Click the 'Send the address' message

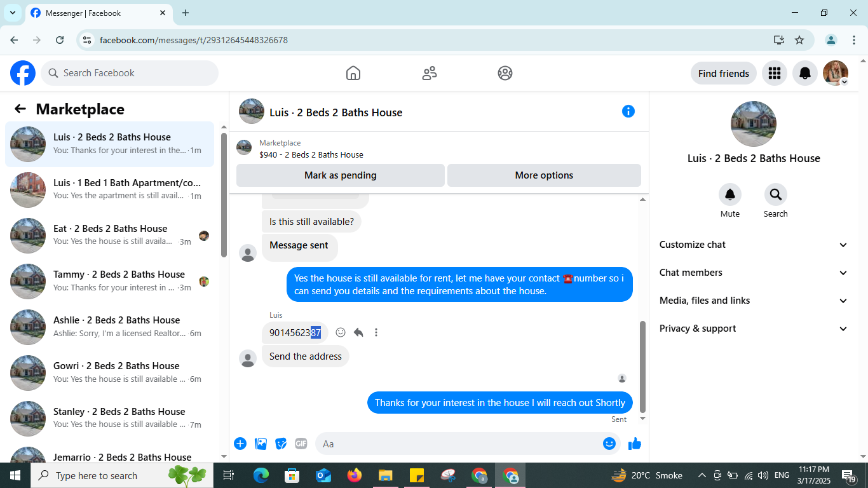point(306,356)
